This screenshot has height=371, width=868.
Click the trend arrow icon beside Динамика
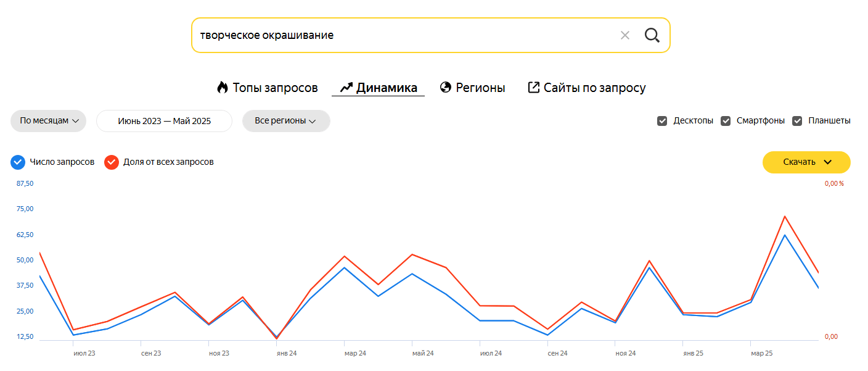coord(346,88)
